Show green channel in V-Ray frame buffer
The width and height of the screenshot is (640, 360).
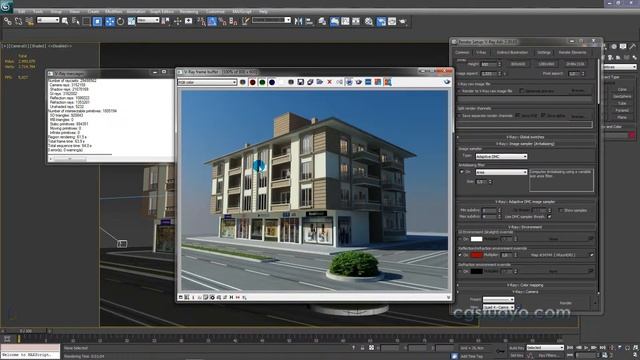262,82
